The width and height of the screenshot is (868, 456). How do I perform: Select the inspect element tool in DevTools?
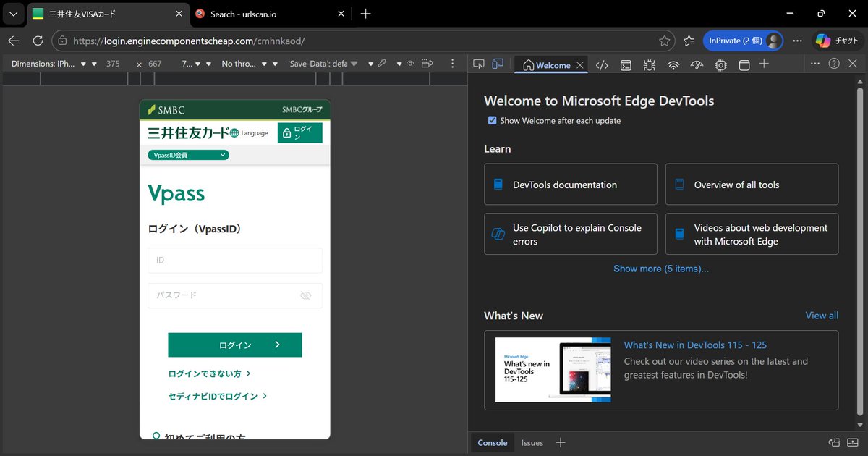478,64
